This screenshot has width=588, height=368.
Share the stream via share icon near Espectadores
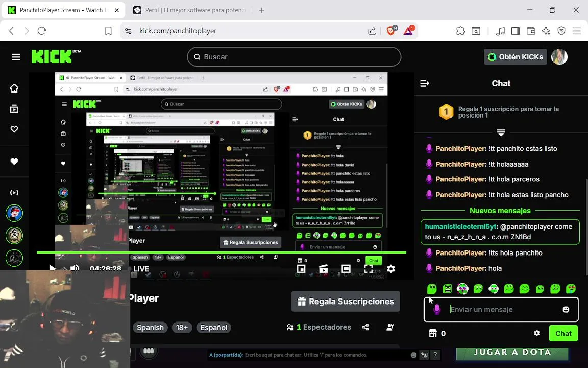pos(365,327)
